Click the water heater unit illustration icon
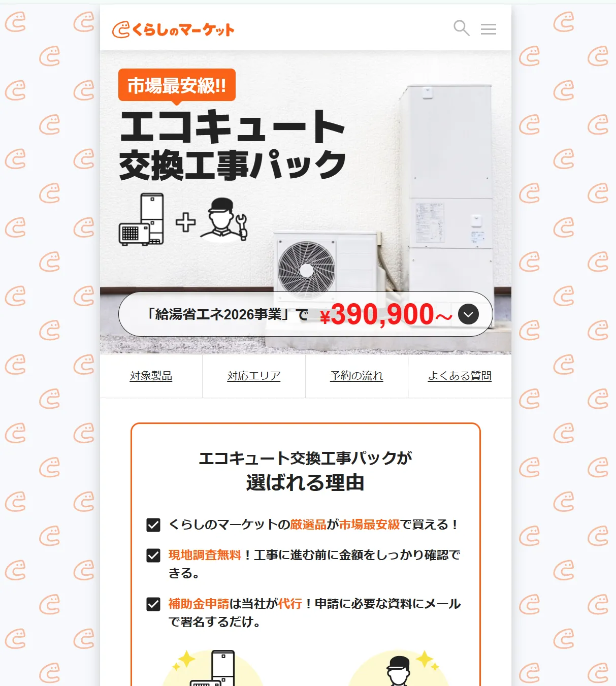 click(x=141, y=219)
